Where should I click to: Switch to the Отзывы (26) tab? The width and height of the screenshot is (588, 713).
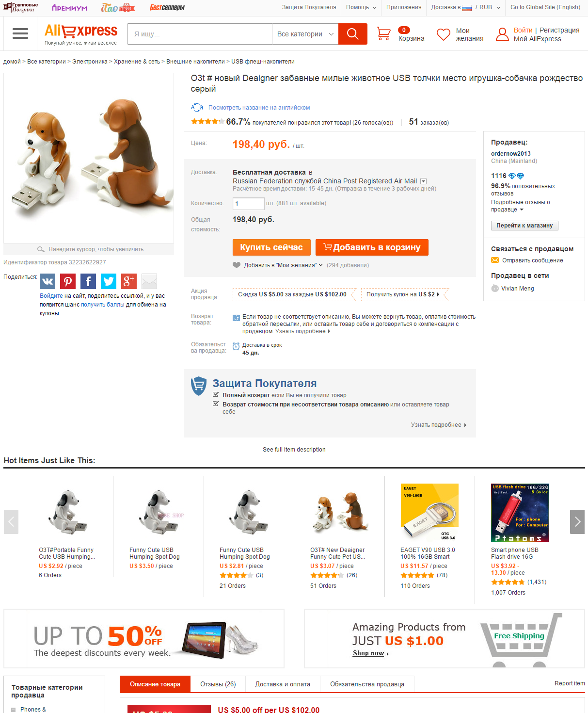tap(218, 684)
